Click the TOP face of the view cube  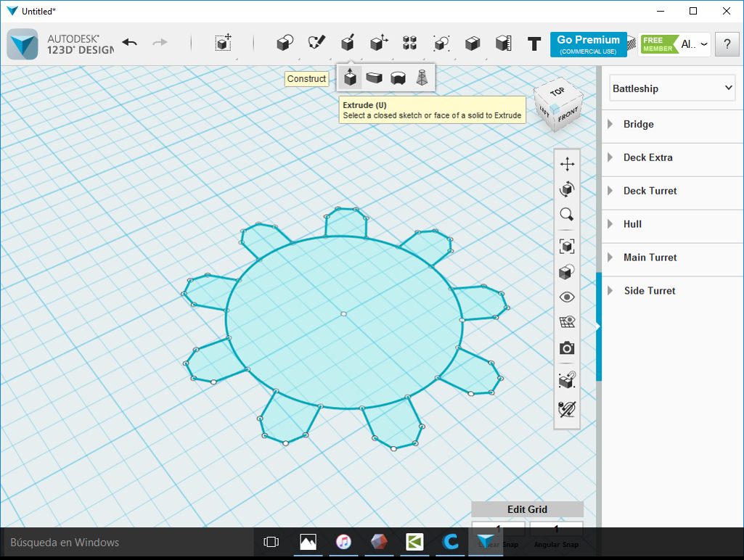click(x=557, y=91)
